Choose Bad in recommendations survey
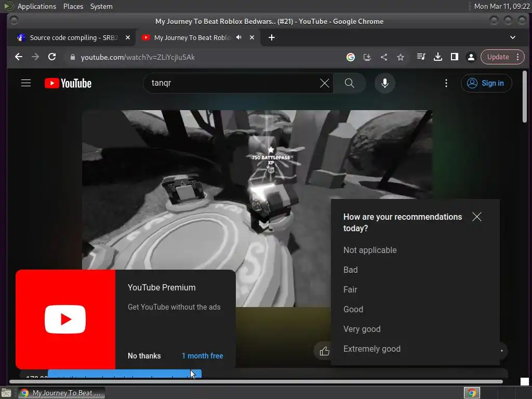 [x=351, y=270]
